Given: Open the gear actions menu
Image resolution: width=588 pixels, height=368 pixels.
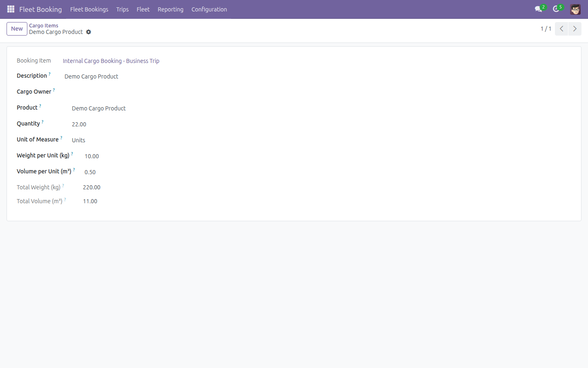Looking at the screenshot, I should pos(89,32).
